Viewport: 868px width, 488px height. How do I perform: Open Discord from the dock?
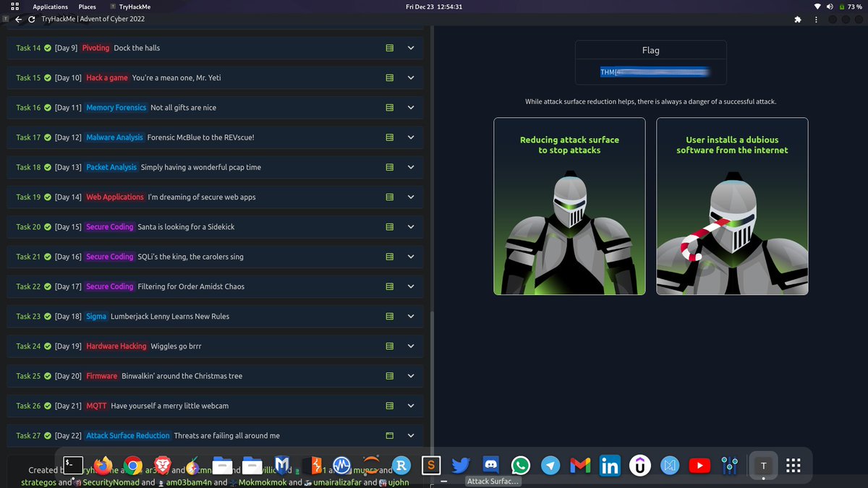pos(491,466)
